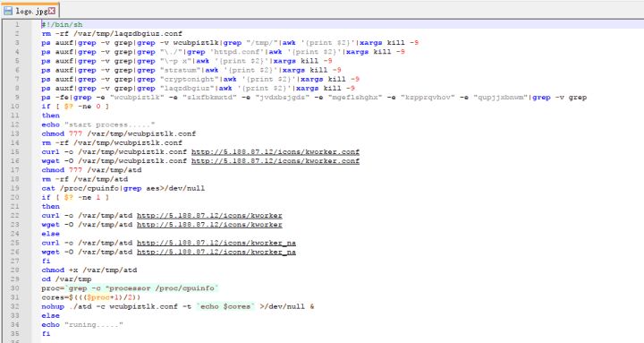Open the kworker.conf URL on the curl line 15
Image resolution: width=644 pixels, height=343 pixels.
275,151
